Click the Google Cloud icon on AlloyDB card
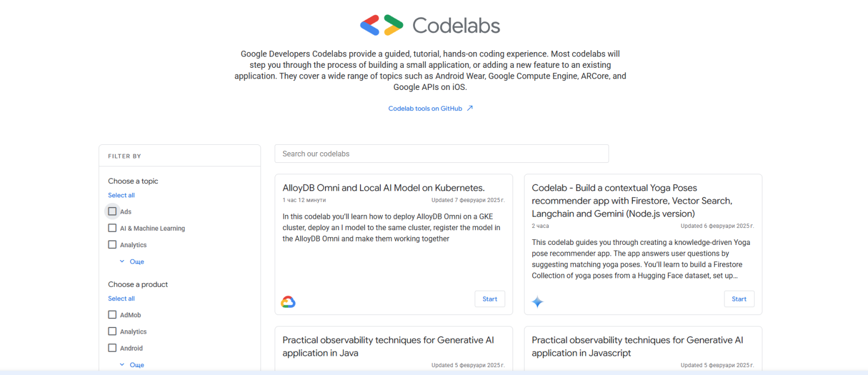This screenshot has width=868, height=375. point(288,302)
